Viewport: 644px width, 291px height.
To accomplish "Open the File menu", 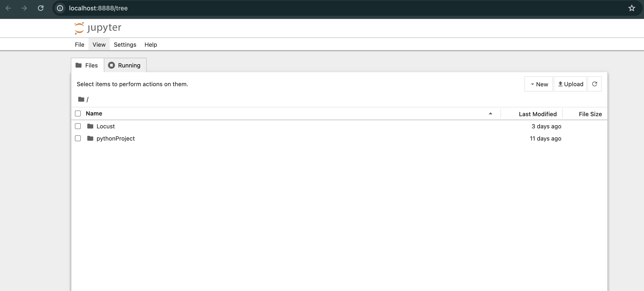I will 79,44.
